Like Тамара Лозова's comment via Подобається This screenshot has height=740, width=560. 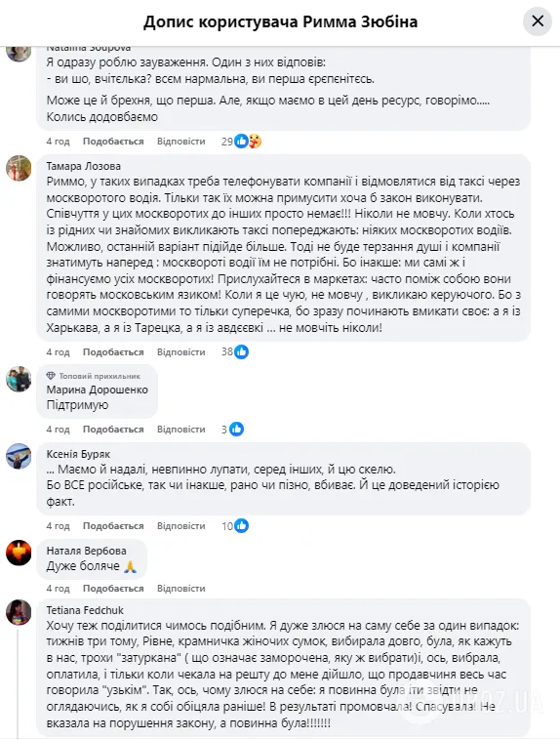point(113,352)
